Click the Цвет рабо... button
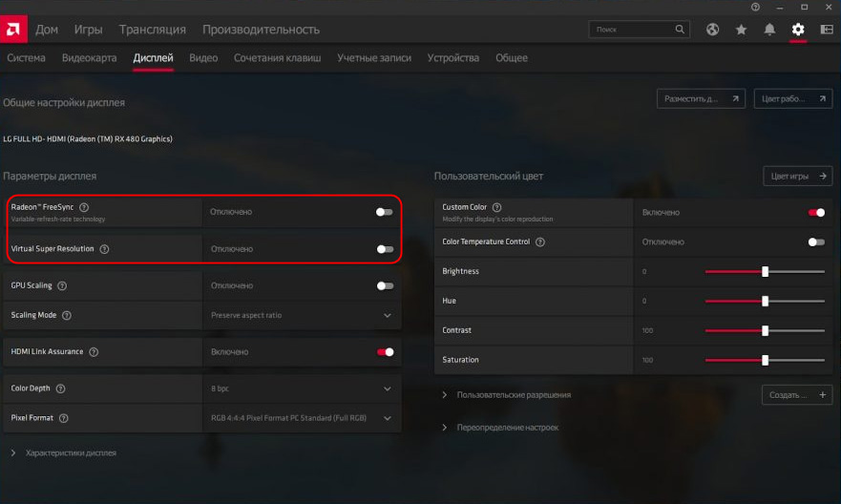 click(792, 98)
